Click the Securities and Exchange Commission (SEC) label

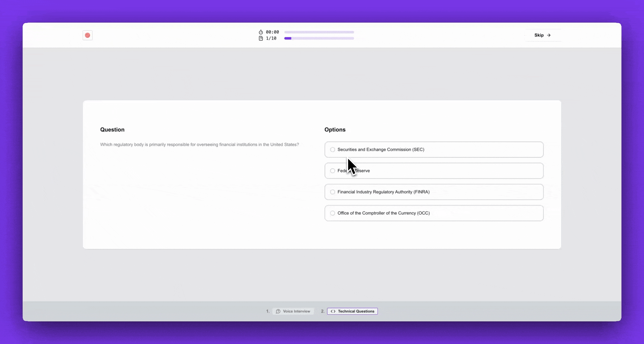click(381, 150)
